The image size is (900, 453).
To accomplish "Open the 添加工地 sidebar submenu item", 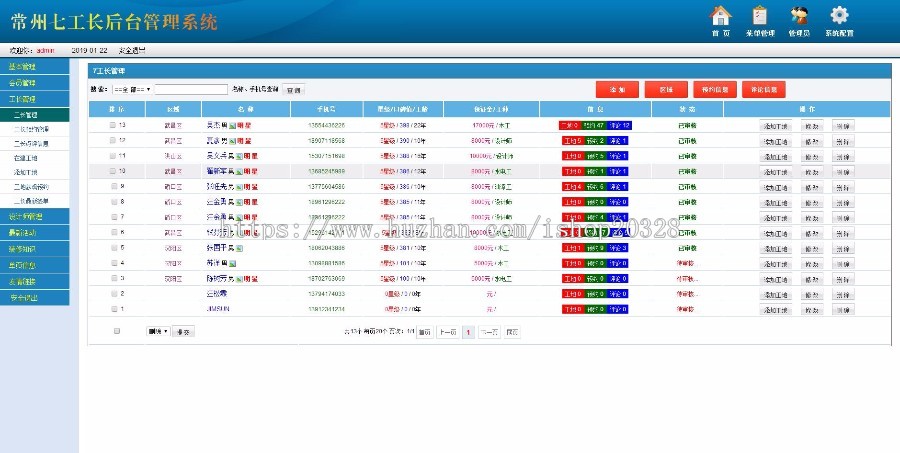I will tap(34, 172).
